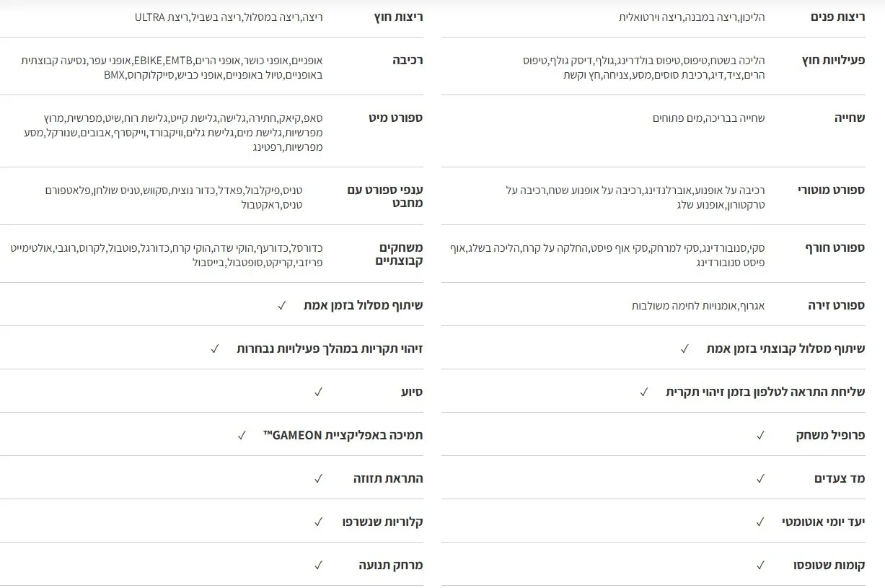Image resolution: width=885 pixels, height=588 pixels.
Task: Select the שחייה row heading
Action: (850, 118)
